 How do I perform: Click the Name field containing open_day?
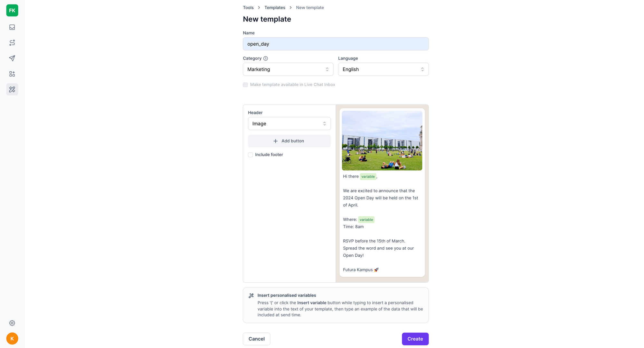coord(336,44)
